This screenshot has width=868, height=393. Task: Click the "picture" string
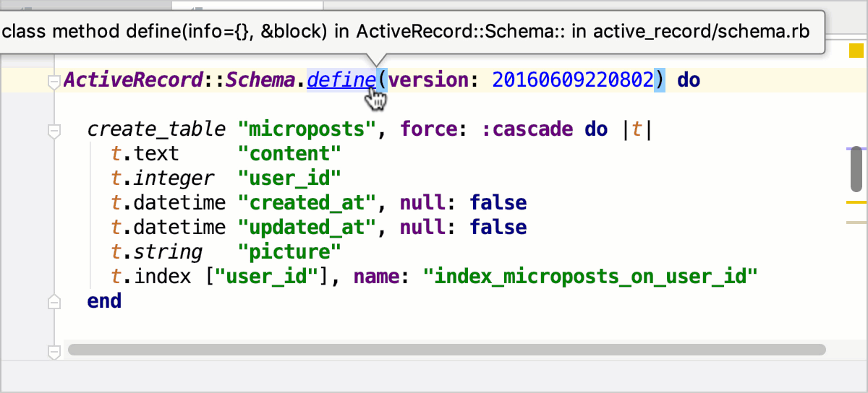(x=289, y=252)
